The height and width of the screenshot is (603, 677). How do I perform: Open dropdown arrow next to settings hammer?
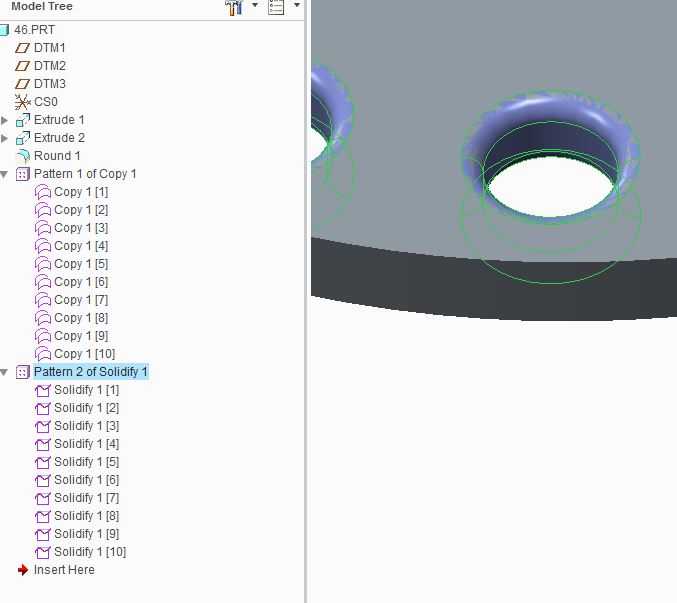(x=255, y=5)
